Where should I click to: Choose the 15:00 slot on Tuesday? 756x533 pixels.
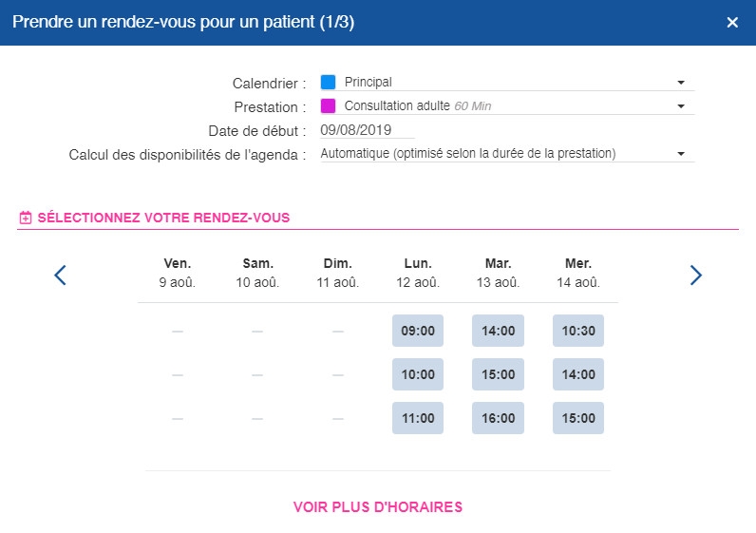498,374
